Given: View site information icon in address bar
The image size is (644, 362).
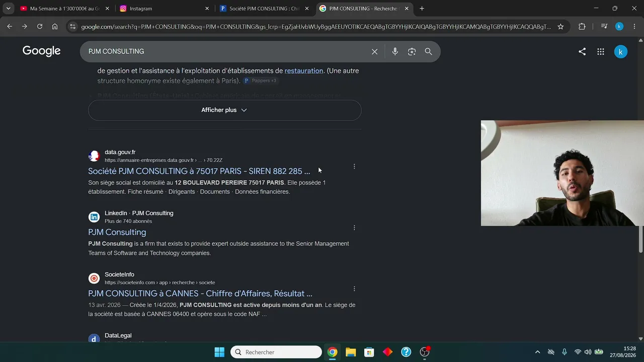Looking at the screenshot, I should [x=73, y=27].
